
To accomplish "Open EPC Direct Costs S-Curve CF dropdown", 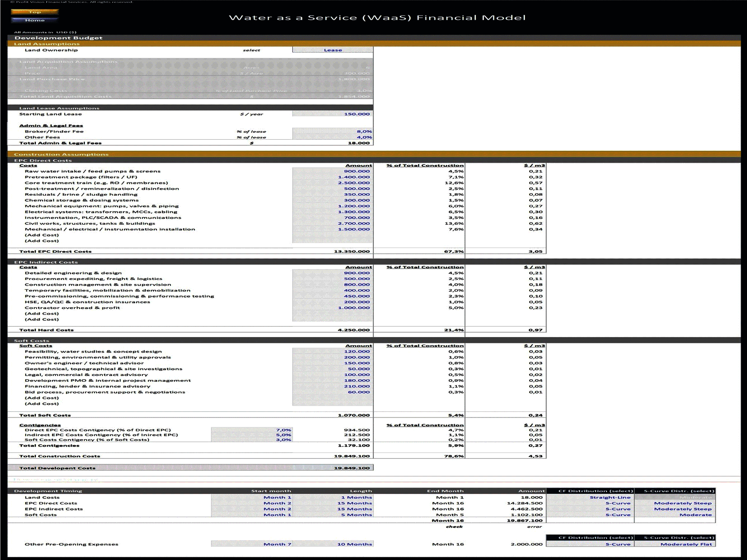I will (590, 503).
